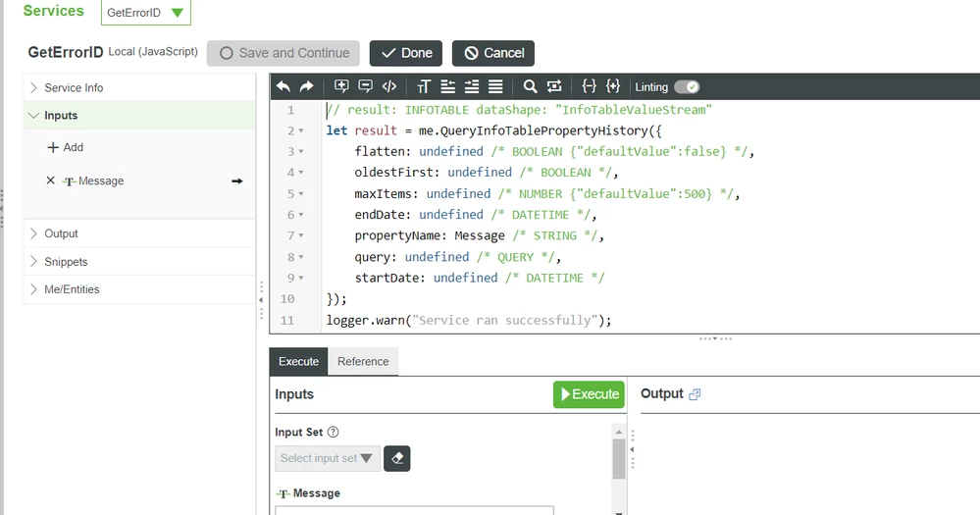Viewport: 980px width, 515px height.
Task: Click the replace icon in editor toolbar
Action: [x=554, y=86]
